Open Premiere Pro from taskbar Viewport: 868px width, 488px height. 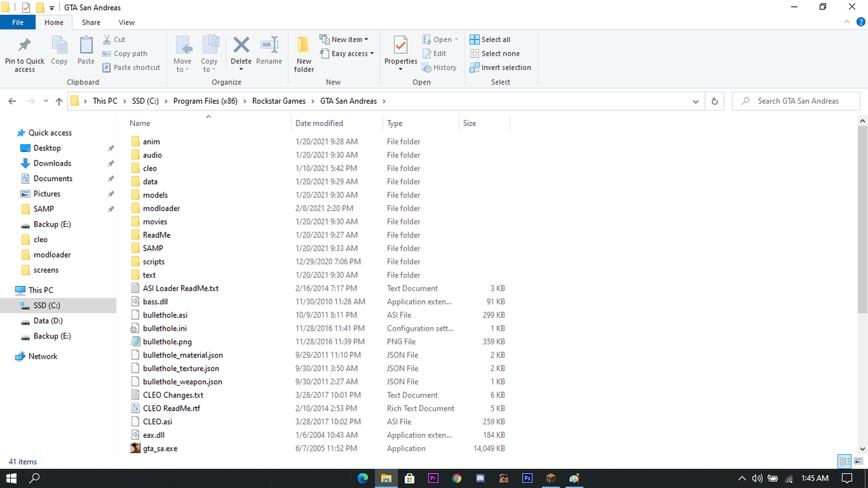433,479
